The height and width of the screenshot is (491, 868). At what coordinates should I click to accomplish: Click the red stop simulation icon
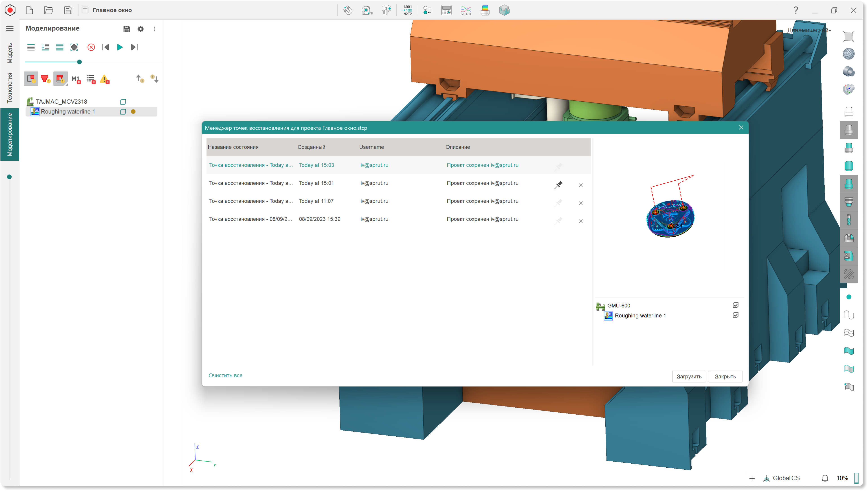click(91, 47)
